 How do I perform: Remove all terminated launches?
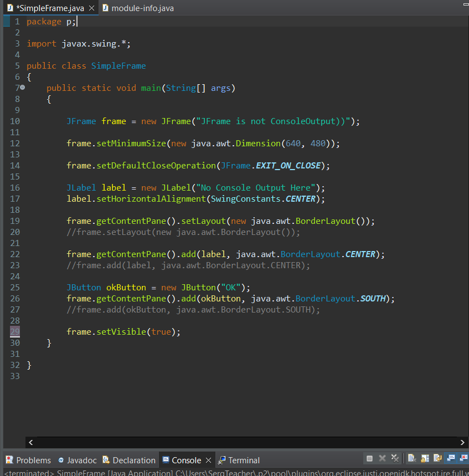coord(395,458)
